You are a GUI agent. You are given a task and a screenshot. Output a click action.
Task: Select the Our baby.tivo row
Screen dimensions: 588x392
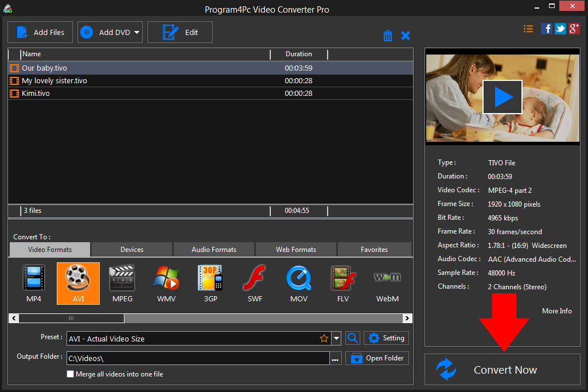tap(211, 68)
